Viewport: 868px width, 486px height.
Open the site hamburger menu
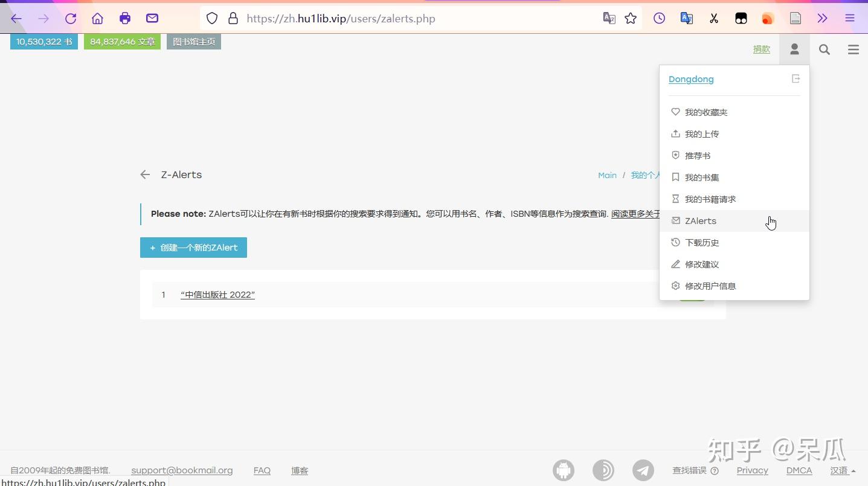pyautogui.click(x=853, y=49)
